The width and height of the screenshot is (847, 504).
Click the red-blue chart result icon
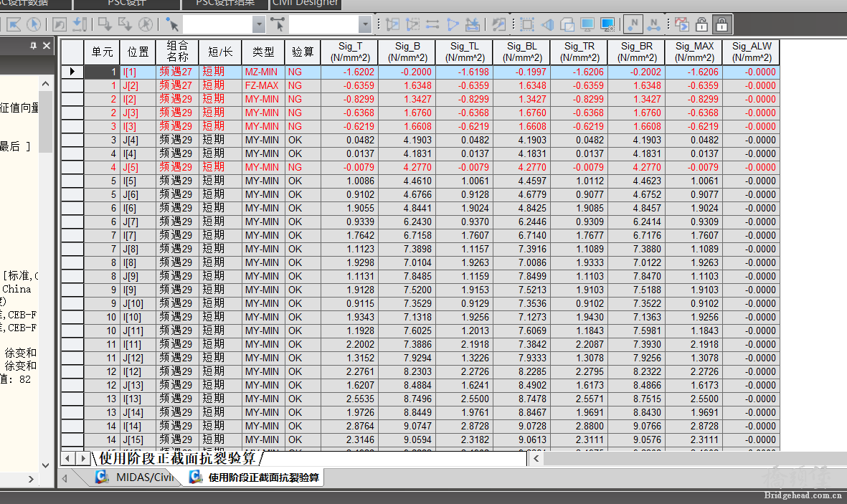coord(682,24)
